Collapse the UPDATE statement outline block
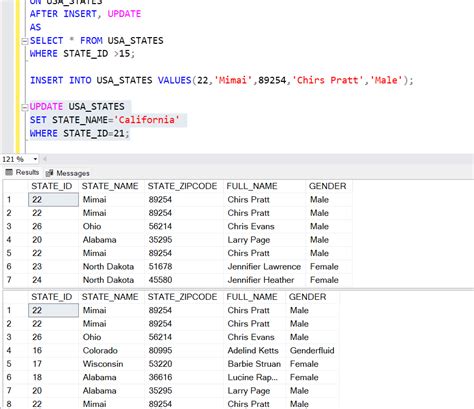This screenshot has height=409, width=474. point(24,107)
